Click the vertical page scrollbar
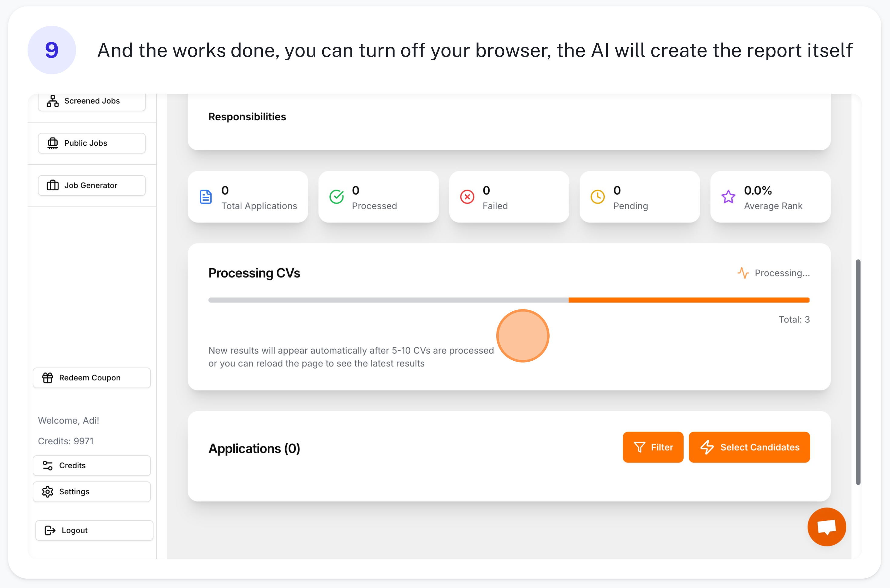Viewport: 890px width, 588px height. (x=858, y=371)
